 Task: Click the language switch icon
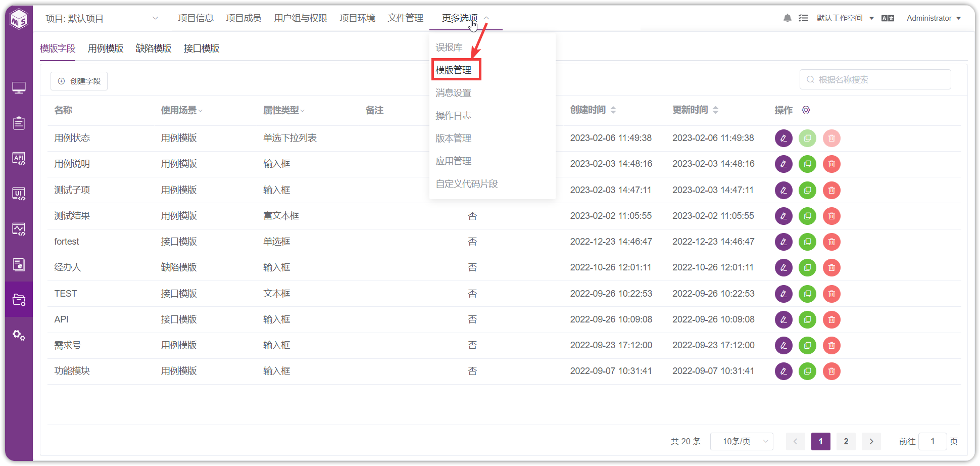(888, 18)
